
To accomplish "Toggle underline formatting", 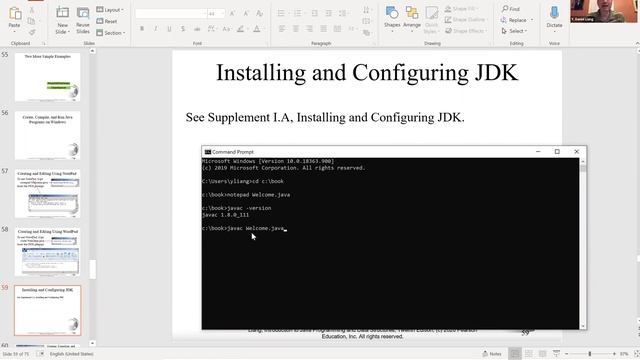I will pyautogui.click(x=169, y=29).
